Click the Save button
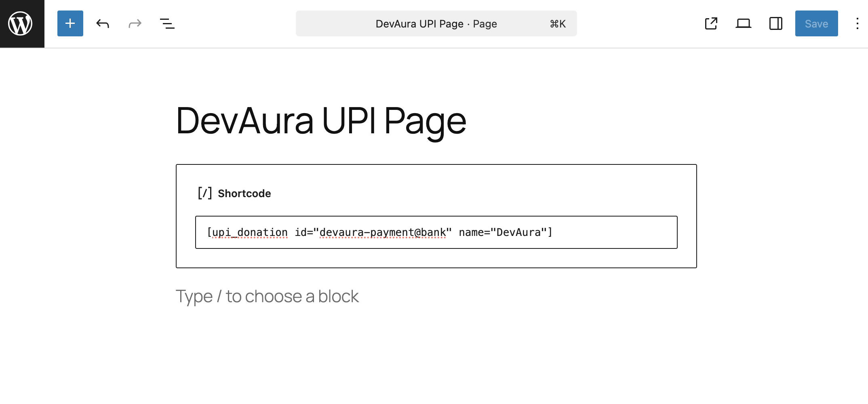 click(816, 23)
